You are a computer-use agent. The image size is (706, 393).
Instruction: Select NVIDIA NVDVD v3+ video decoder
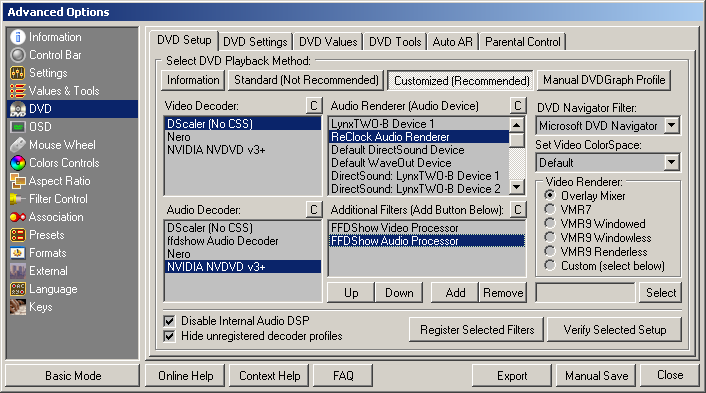click(243, 150)
